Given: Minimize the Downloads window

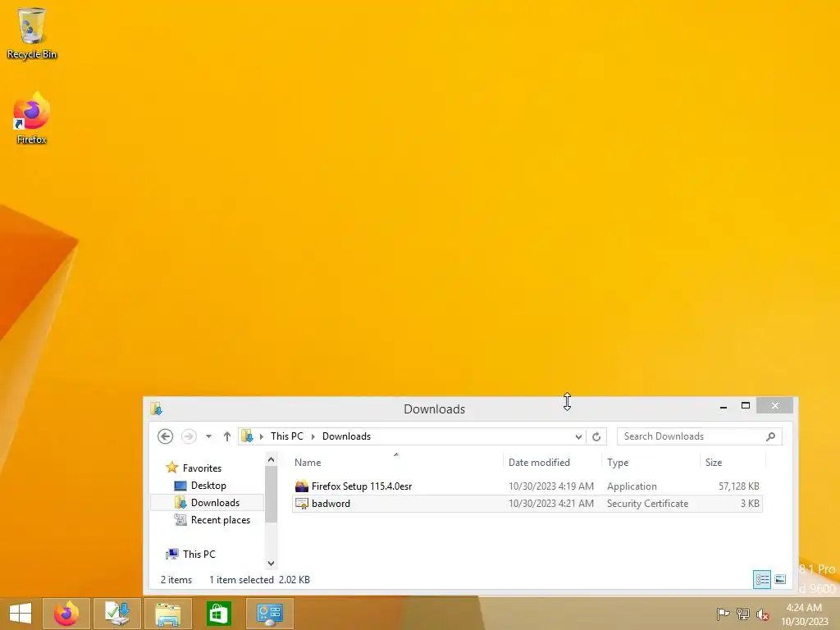Looking at the screenshot, I should pyautogui.click(x=724, y=407).
